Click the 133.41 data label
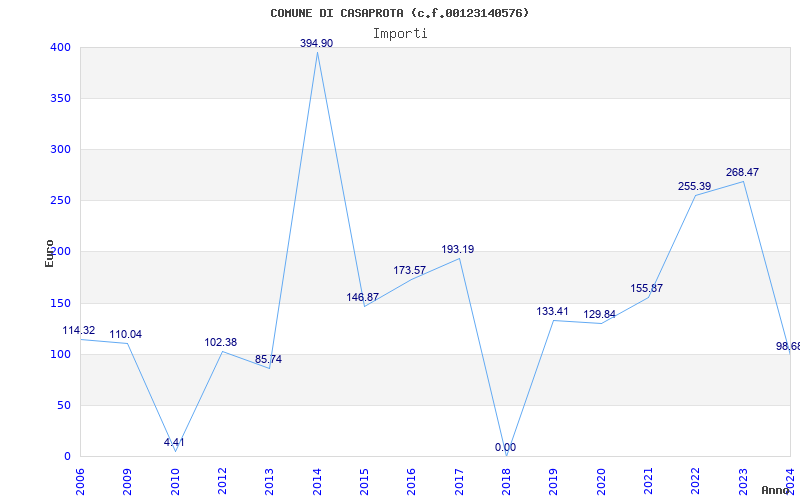 [x=552, y=311]
